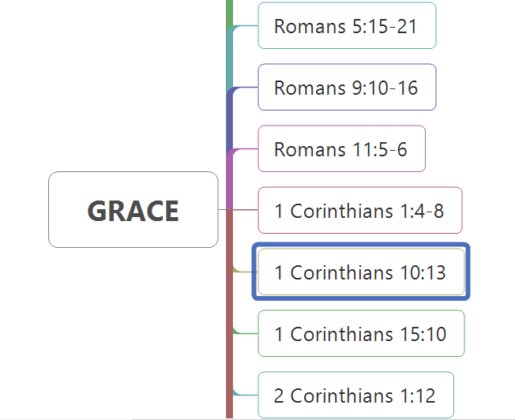The image size is (515, 420).
Task: Click the green connector to 1 Corinthians 15:10
Action: pos(246,333)
